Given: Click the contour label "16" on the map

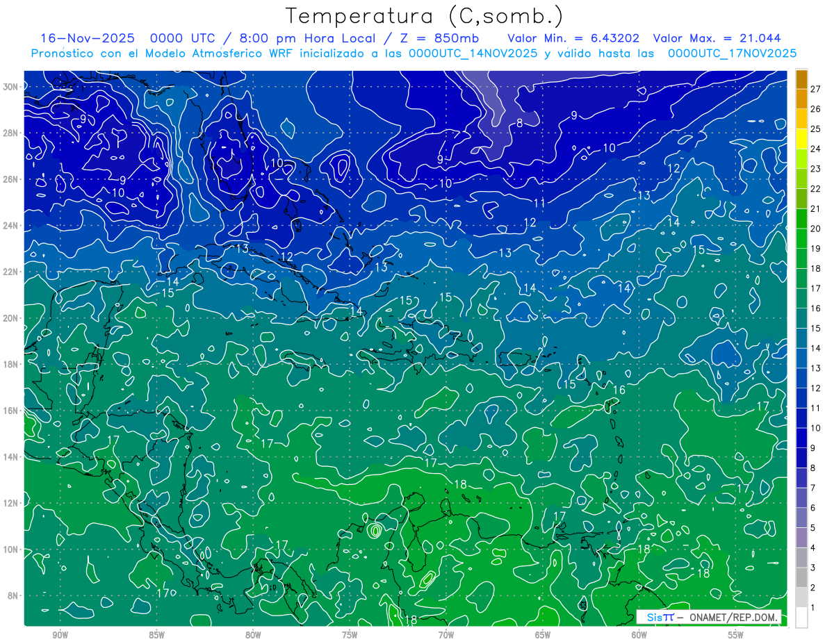Looking at the screenshot, I should [619, 390].
